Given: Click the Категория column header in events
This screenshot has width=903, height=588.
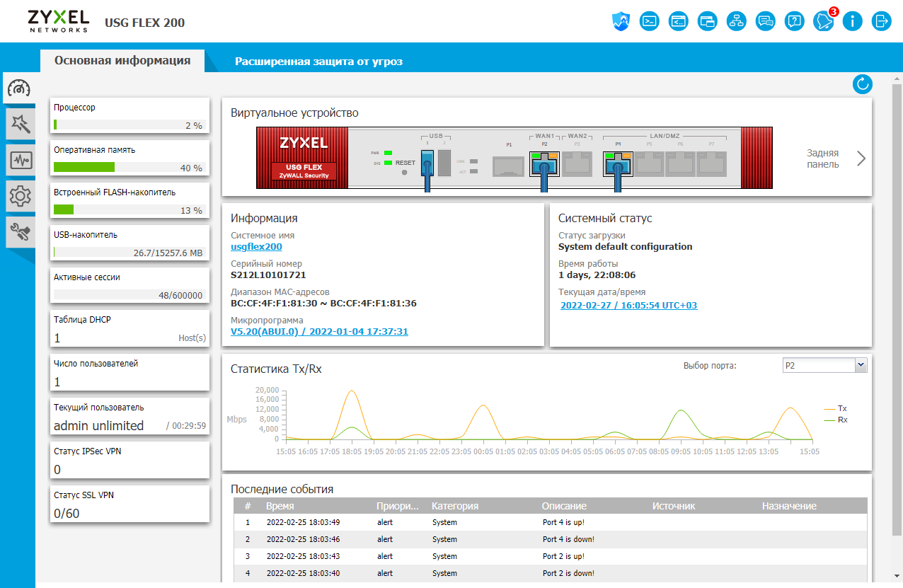Looking at the screenshot, I should point(455,506).
